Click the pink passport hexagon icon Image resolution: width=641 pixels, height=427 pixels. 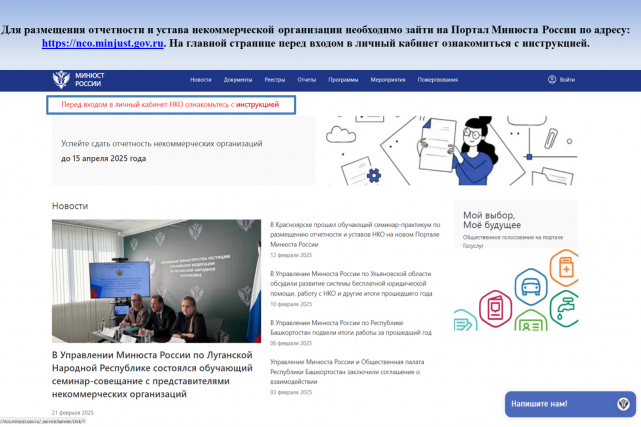pyautogui.click(x=495, y=309)
